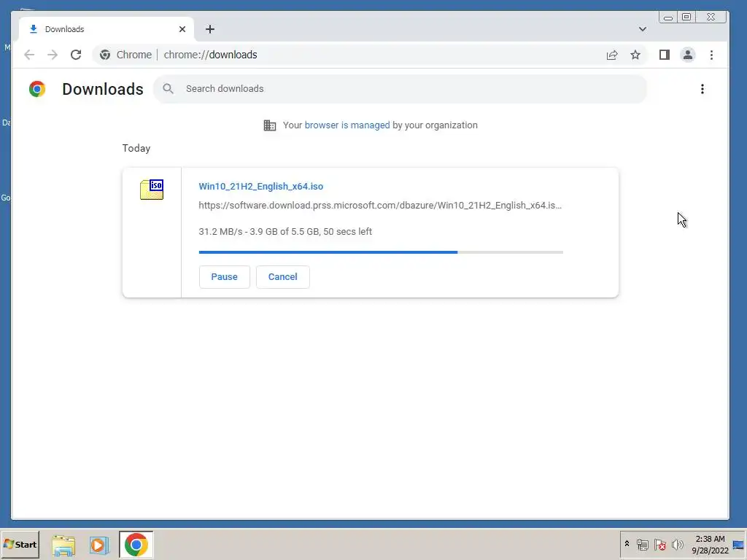Click the Chrome site info icon
The height and width of the screenshot is (560, 747).
point(105,55)
